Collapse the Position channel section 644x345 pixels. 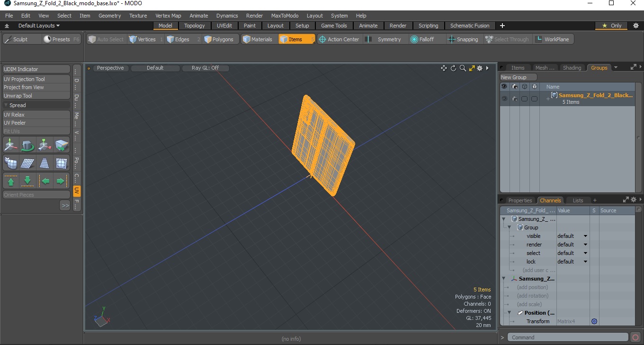(x=510, y=313)
